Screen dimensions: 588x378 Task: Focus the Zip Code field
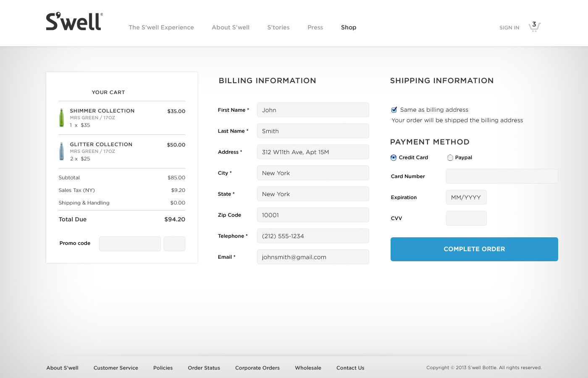coord(313,215)
